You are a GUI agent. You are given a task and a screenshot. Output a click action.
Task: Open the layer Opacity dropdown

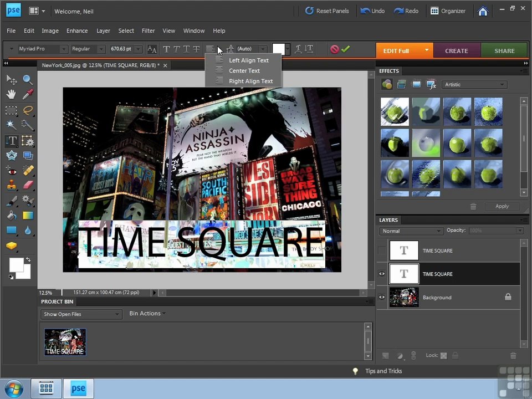click(520, 231)
